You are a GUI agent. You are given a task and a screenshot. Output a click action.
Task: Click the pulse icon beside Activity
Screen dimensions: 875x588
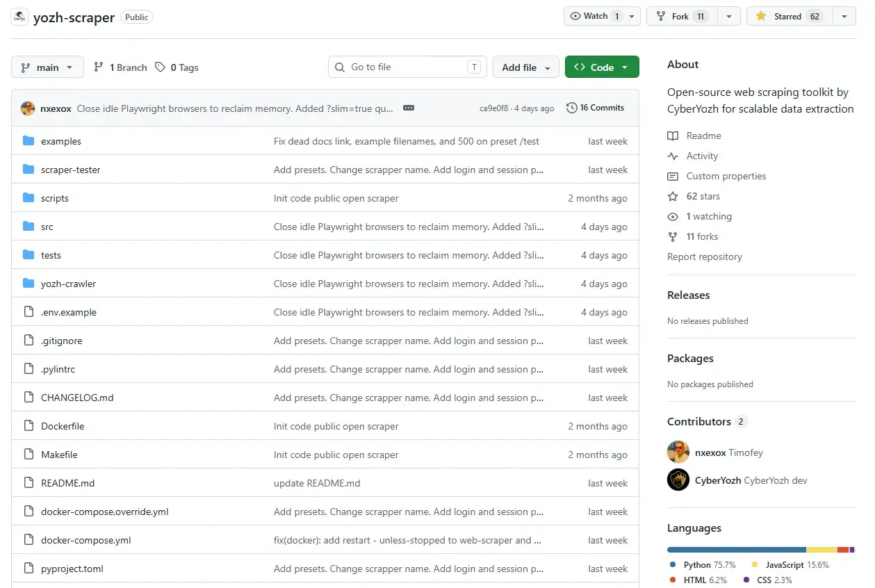coord(673,156)
